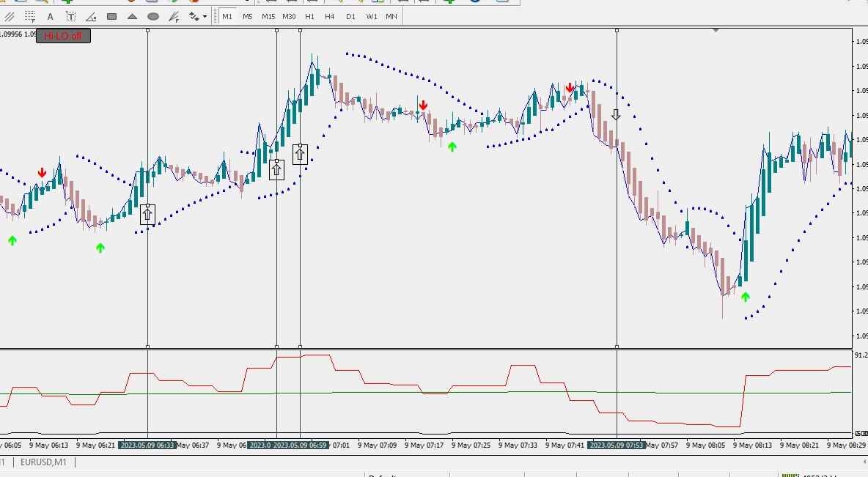Image resolution: width=868 pixels, height=477 pixels.
Task: Select the Text Label tool
Action: (x=70, y=17)
